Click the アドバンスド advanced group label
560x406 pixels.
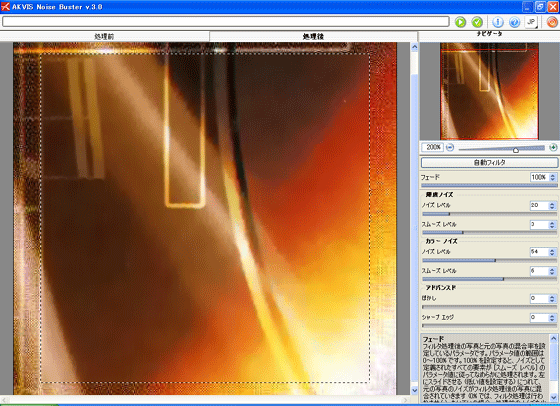tap(441, 288)
